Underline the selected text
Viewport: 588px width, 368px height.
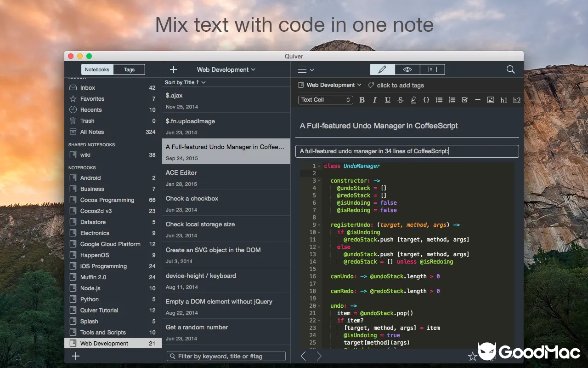(x=388, y=100)
